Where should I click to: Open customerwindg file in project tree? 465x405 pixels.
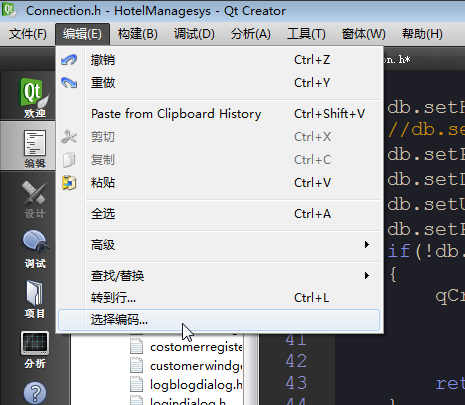coord(196,366)
